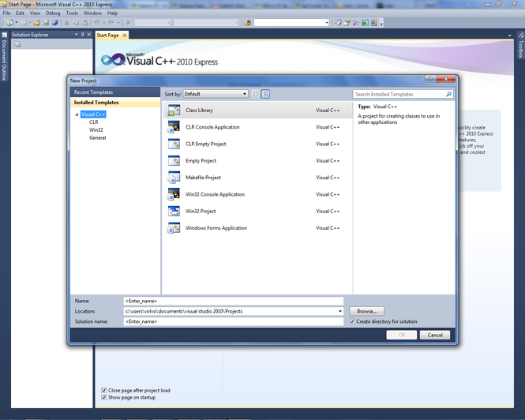Select the Windows Forms Application template
The width and height of the screenshot is (525, 420).
click(258, 227)
